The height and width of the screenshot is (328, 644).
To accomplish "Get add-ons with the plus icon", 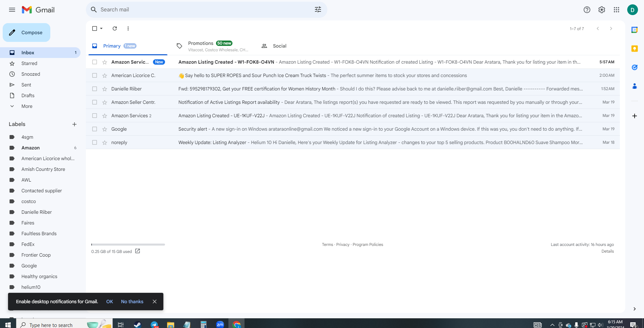I will pos(635,116).
